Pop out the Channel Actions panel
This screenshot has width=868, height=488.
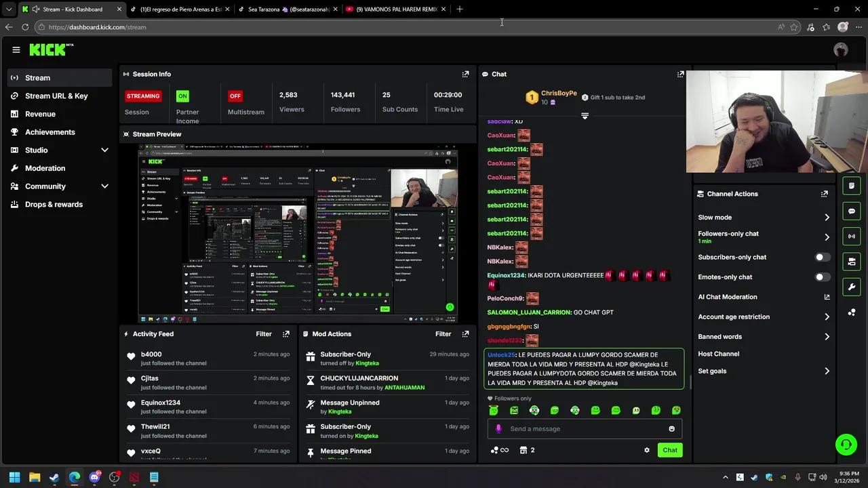pos(825,194)
